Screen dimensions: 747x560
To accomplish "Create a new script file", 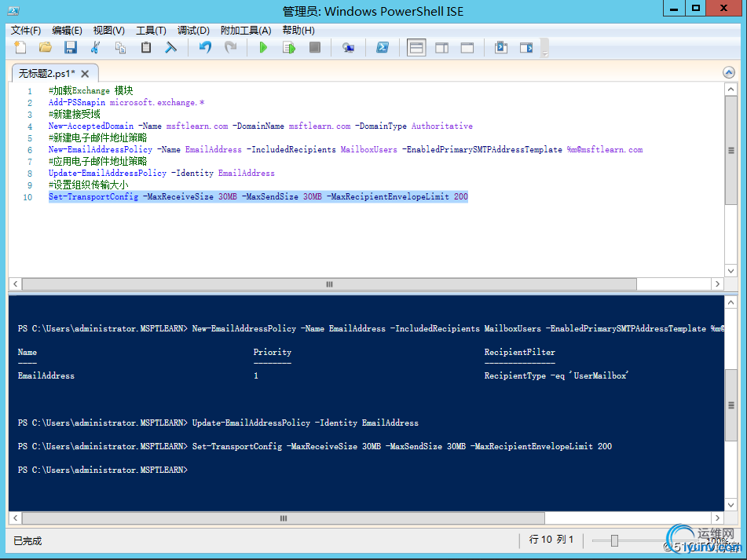I will tap(20, 47).
